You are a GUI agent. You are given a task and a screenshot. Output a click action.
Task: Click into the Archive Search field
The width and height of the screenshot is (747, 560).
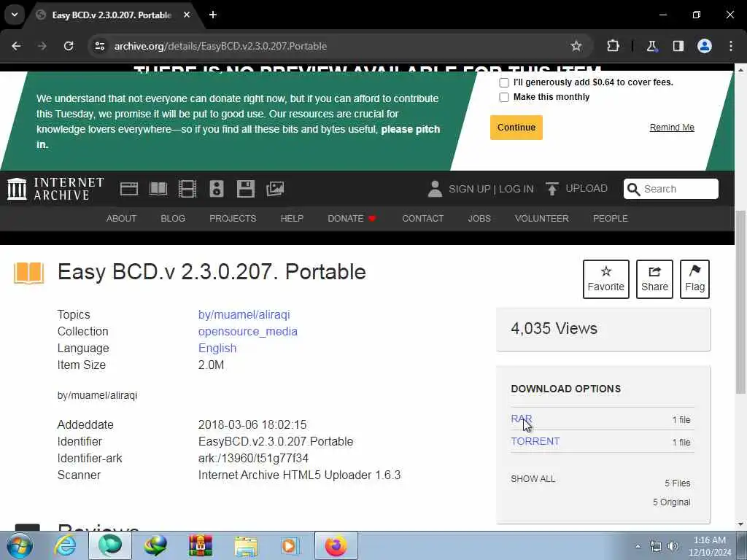coord(671,189)
